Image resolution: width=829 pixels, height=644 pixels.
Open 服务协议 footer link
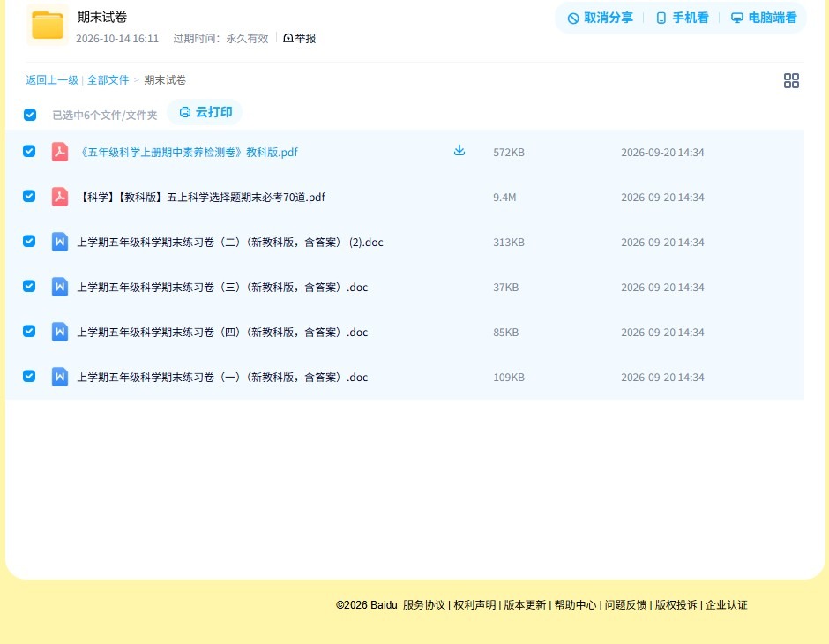coord(424,605)
